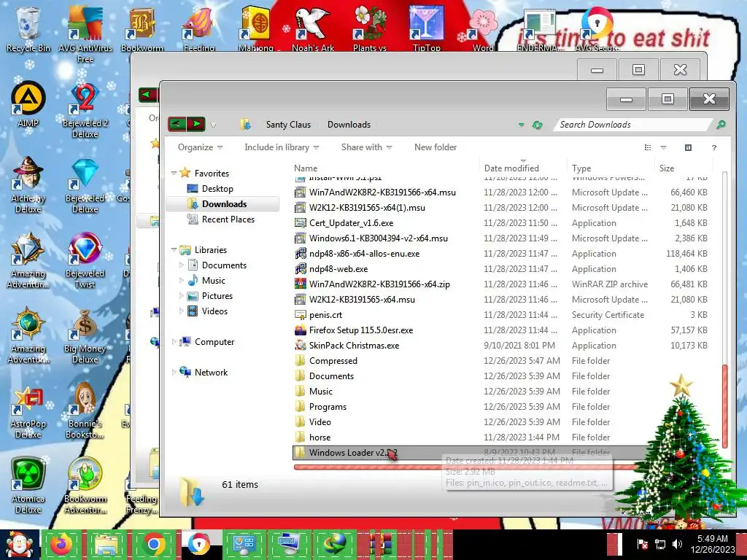Click the search magnifier icon

[x=721, y=125]
